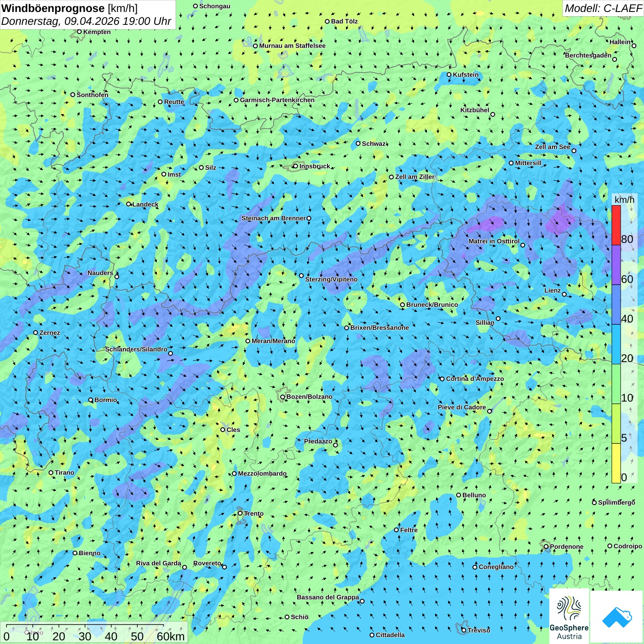Click the Hallein label
Viewport: 644px width, 644px height.
(x=620, y=42)
